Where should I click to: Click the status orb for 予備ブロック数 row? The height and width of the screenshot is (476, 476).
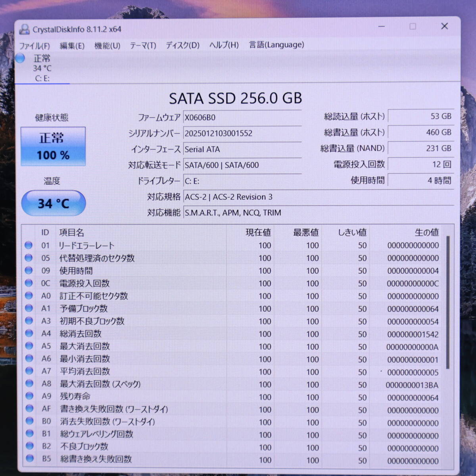[x=29, y=308]
